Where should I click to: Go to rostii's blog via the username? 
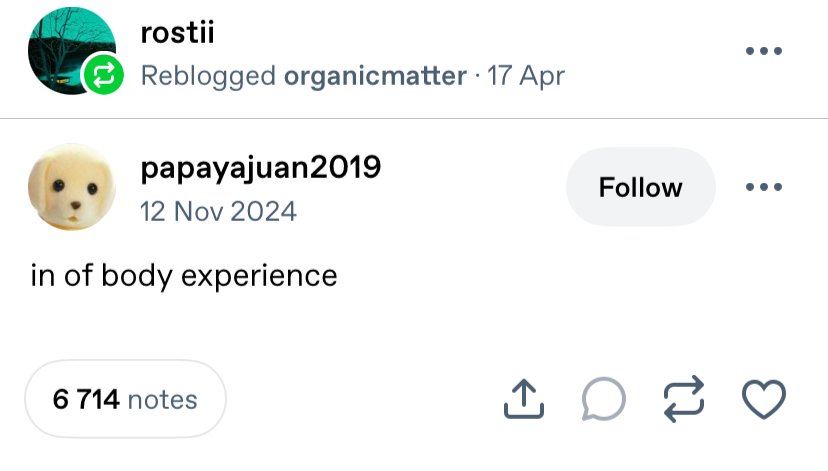click(178, 33)
